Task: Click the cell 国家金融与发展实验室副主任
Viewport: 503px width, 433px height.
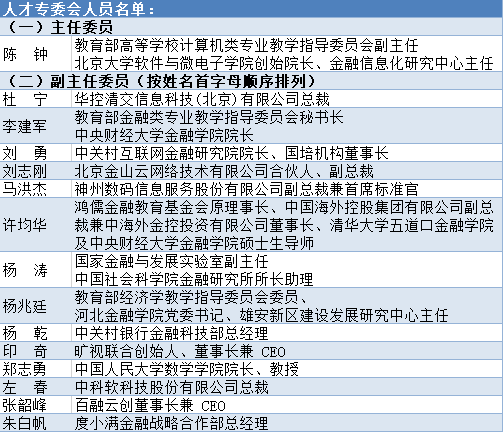Action: click(287, 270)
